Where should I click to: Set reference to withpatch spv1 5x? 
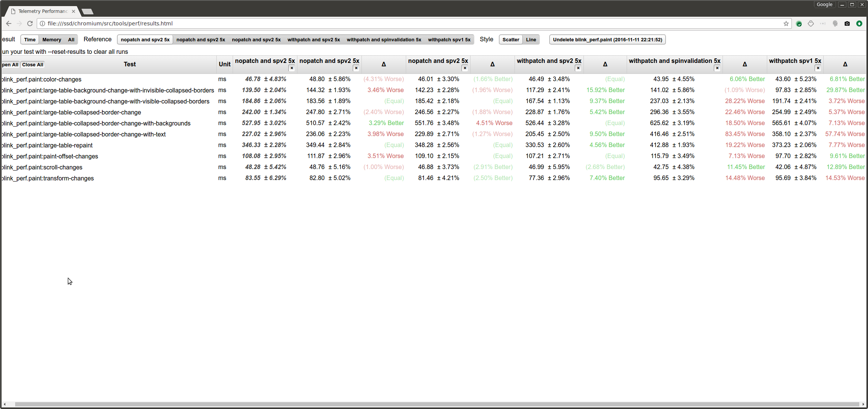point(449,39)
